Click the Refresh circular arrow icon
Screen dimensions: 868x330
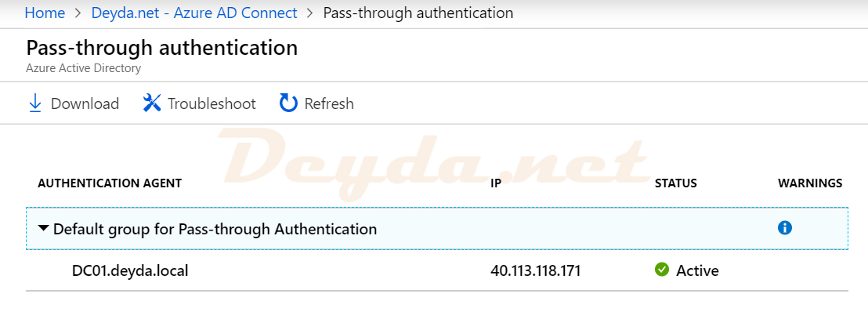click(288, 103)
